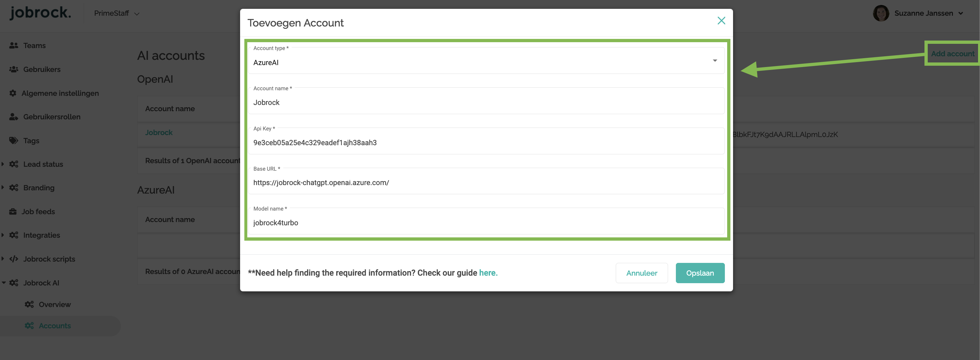
Task: Click the Algemene instellingen gear icon
Action: click(13, 93)
